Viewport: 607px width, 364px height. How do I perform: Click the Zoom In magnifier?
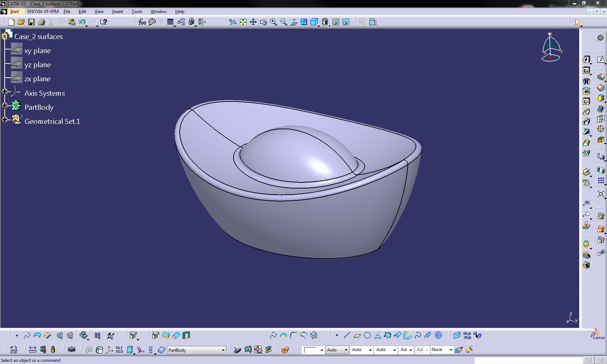274,22
